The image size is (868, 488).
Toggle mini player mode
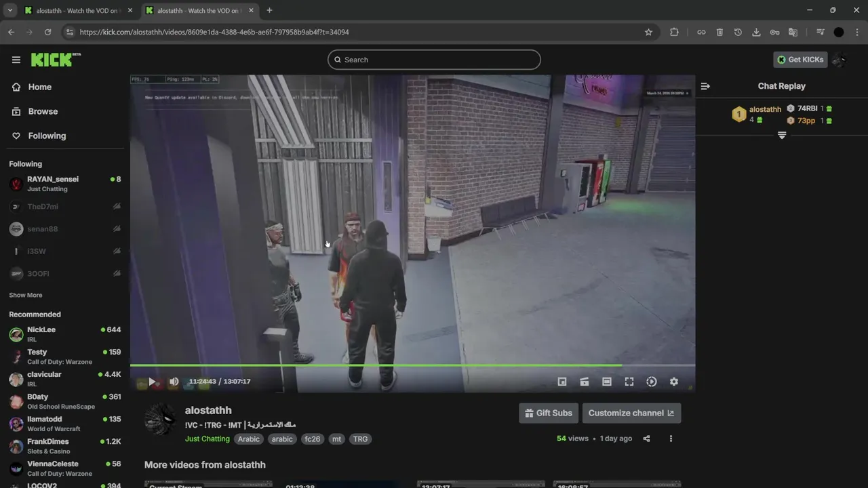pyautogui.click(x=562, y=382)
